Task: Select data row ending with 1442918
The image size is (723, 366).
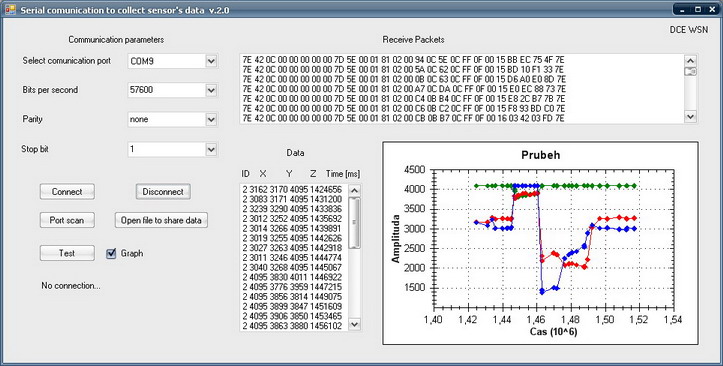Action: pos(292,248)
